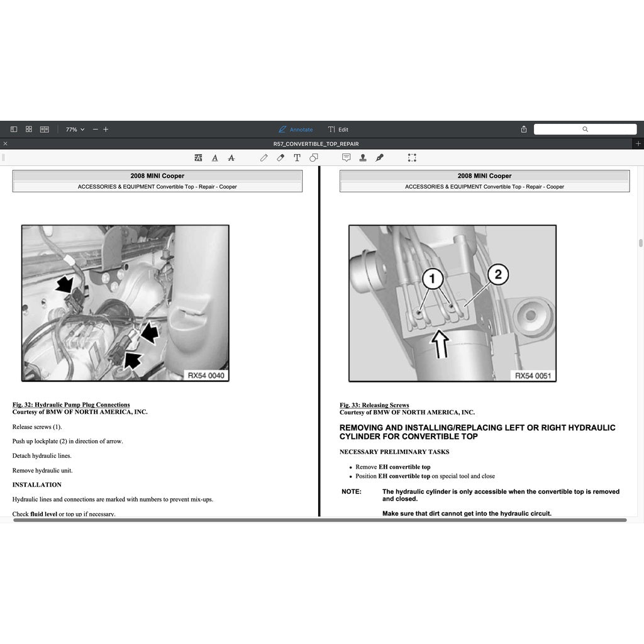The image size is (644, 644).
Task: Switch to thumbnail grid view
Action: click(x=29, y=130)
